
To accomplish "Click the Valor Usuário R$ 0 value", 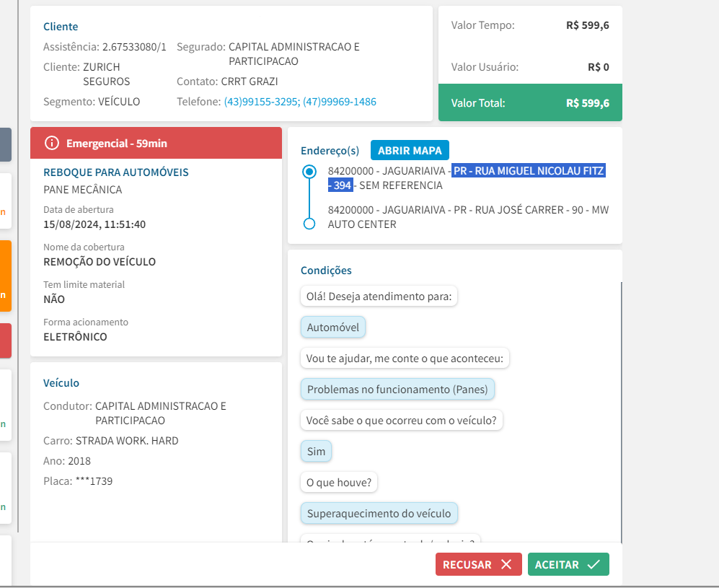I will click(599, 67).
